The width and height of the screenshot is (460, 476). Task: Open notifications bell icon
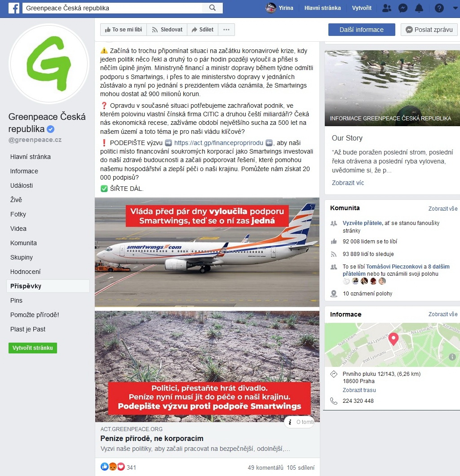(419, 8)
